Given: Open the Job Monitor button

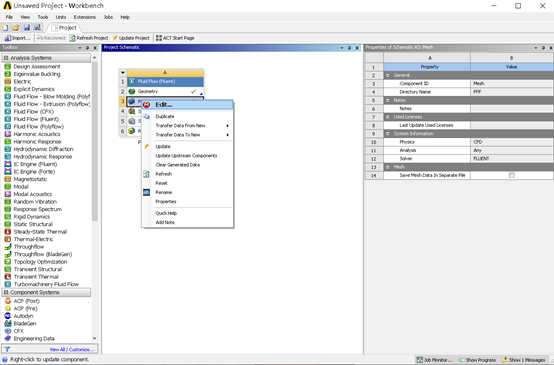Looking at the screenshot, I should tap(435, 360).
